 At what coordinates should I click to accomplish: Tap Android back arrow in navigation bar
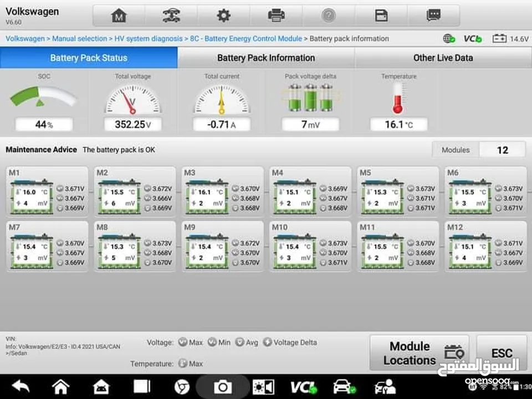[21, 386]
